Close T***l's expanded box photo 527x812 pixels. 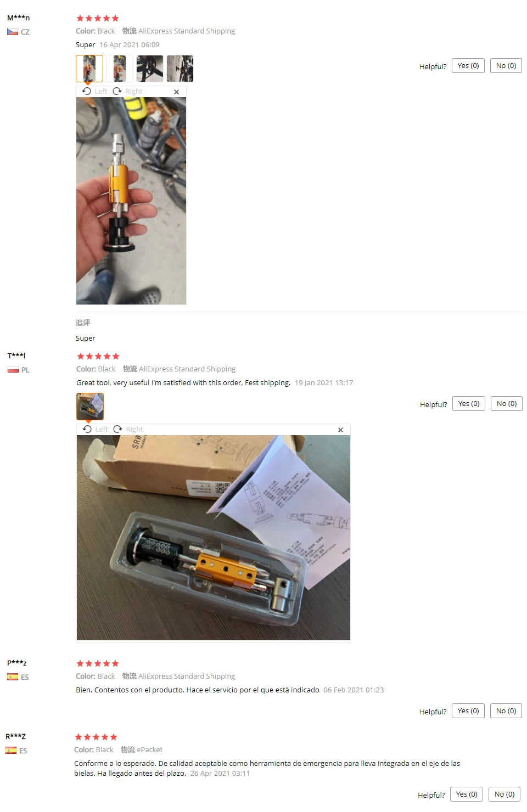point(340,430)
